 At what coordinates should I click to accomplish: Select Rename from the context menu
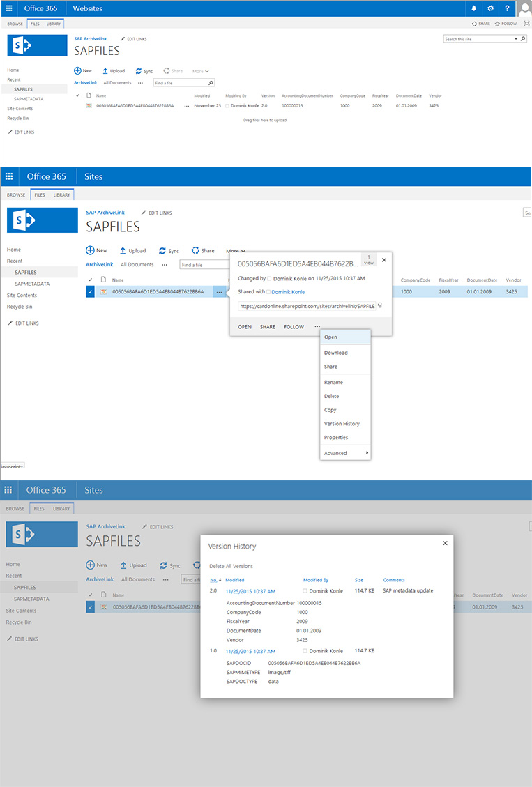point(345,382)
